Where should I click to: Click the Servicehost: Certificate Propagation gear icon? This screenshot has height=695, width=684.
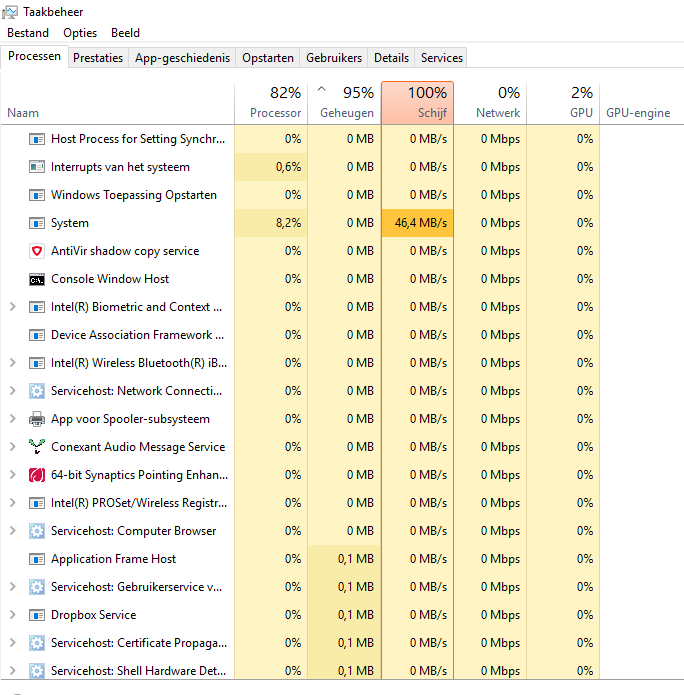(x=37, y=643)
